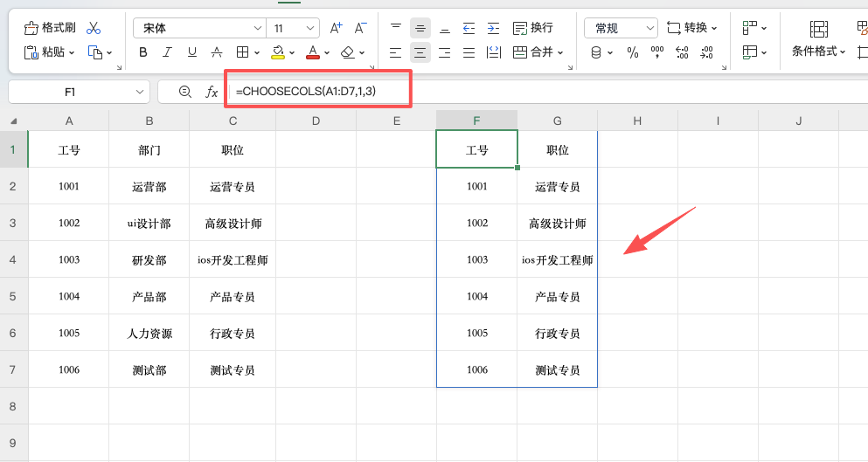Click the Merge (合并) button

pos(532,52)
